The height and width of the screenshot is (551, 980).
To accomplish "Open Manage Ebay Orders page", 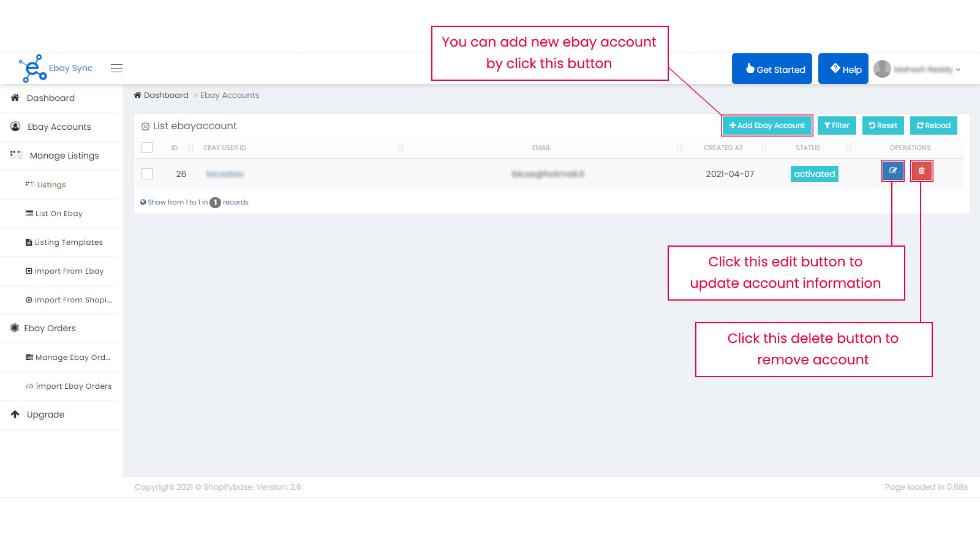I will click(x=60, y=357).
